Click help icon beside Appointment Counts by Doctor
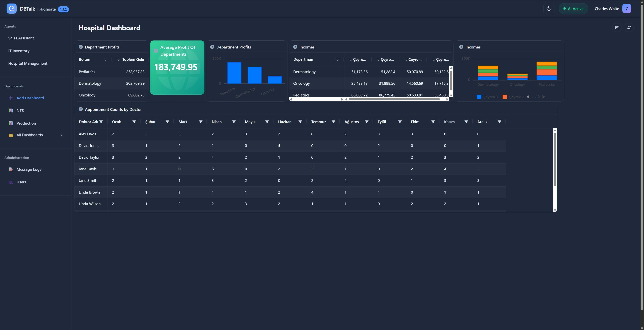 [80, 109]
